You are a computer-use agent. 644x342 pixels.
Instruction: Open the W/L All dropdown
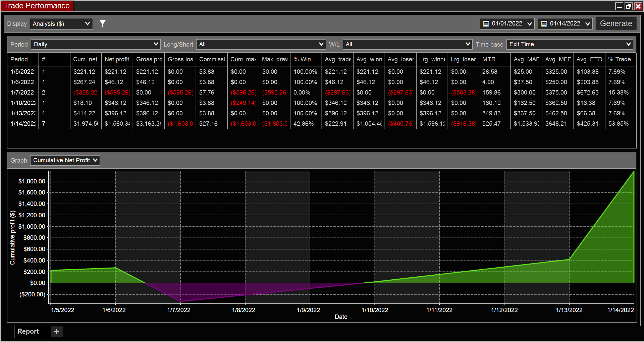point(408,44)
